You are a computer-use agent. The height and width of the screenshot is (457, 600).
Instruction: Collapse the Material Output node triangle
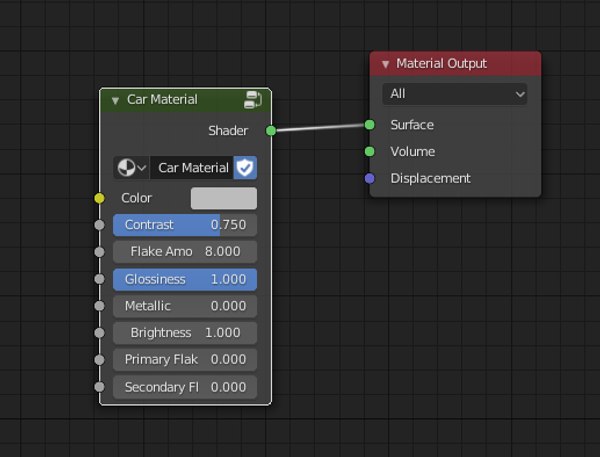[x=385, y=64]
